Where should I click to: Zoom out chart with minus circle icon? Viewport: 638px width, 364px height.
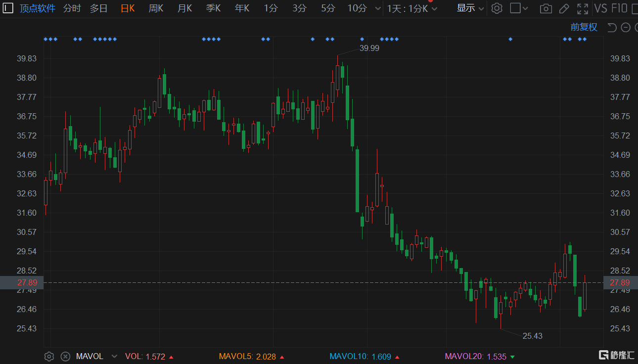[x=625, y=28]
